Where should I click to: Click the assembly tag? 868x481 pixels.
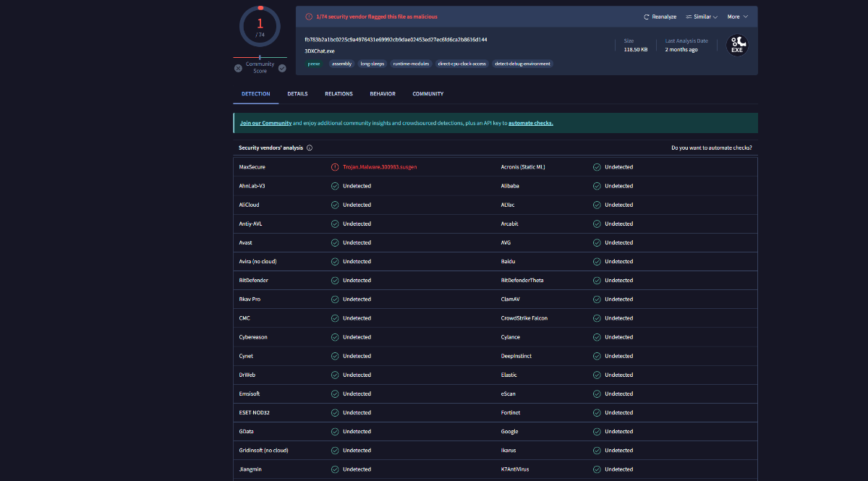tap(341, 64)
